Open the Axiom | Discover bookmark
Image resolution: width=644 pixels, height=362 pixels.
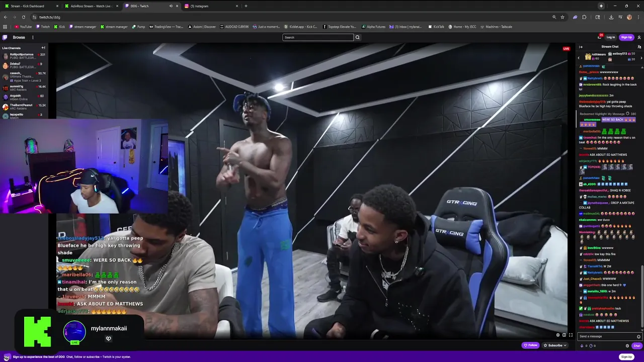click(203, 27)
